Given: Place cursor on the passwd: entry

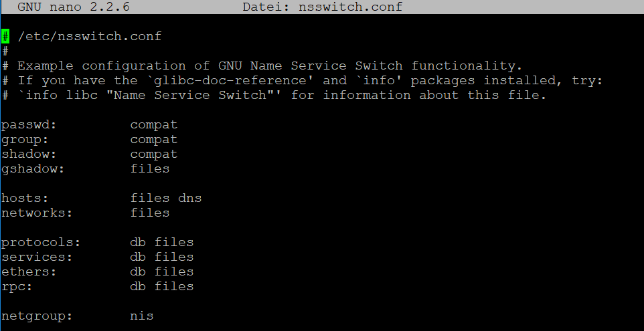Looking at the screenshot, I should pyautogui.click(x=29, y=124).
